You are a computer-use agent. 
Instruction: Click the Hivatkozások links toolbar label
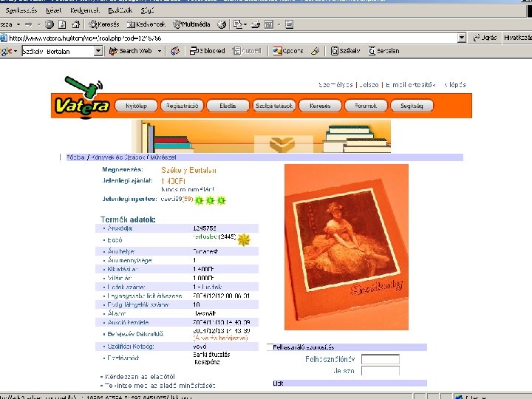pos(517,38)
